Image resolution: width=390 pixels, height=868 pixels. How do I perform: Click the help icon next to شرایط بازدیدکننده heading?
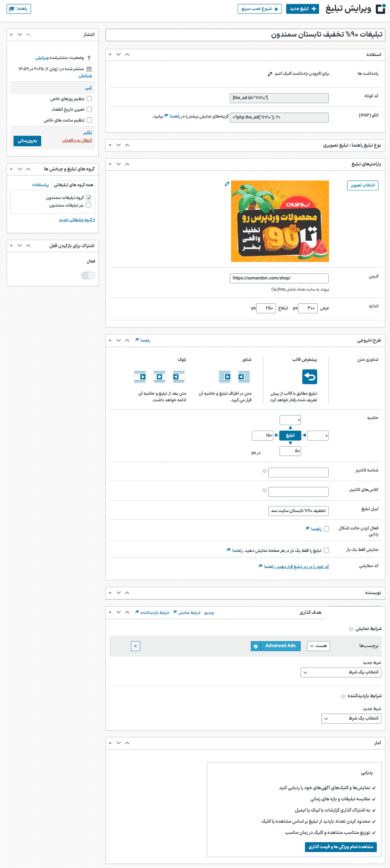click(x=343, y=696)
